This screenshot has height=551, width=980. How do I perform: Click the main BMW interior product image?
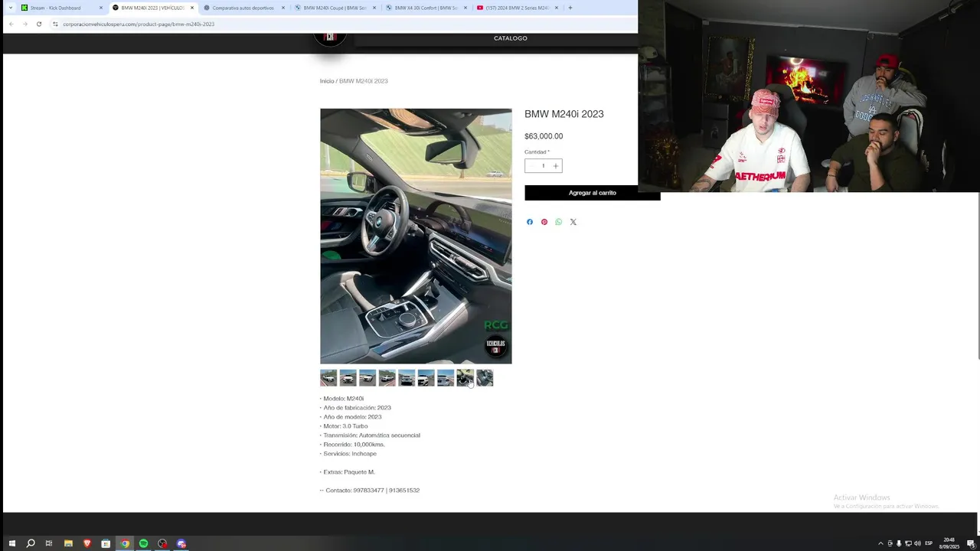tap(416, 236)
